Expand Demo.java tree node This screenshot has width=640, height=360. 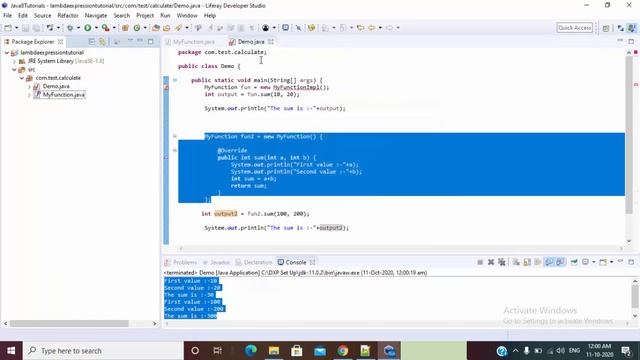[29, 87]
